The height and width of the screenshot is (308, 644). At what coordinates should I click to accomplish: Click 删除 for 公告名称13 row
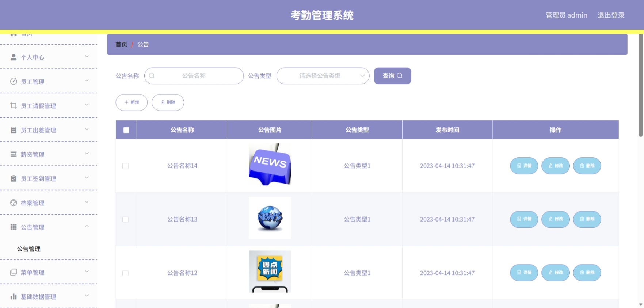[587, 219]
